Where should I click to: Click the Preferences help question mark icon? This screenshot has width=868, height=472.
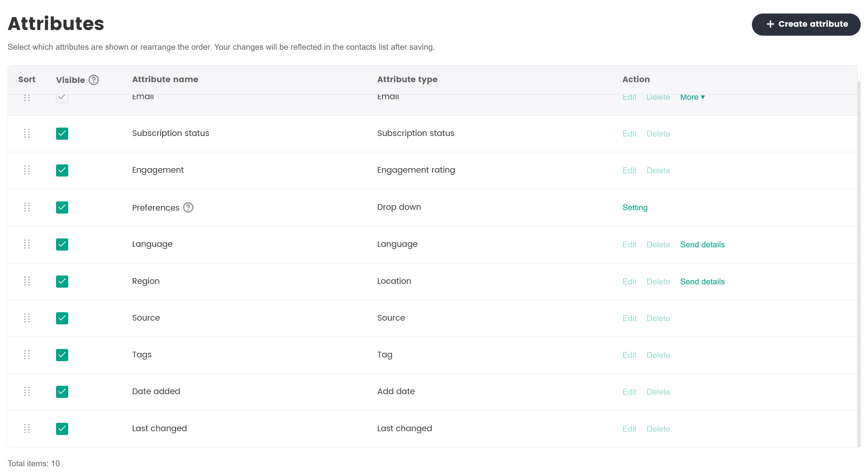[x=188, y=207]
